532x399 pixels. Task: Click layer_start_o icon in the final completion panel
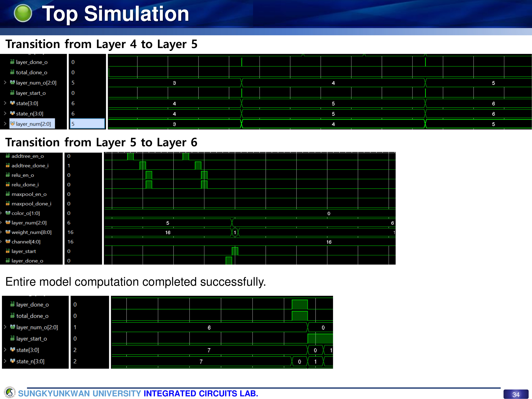[13, 338]
